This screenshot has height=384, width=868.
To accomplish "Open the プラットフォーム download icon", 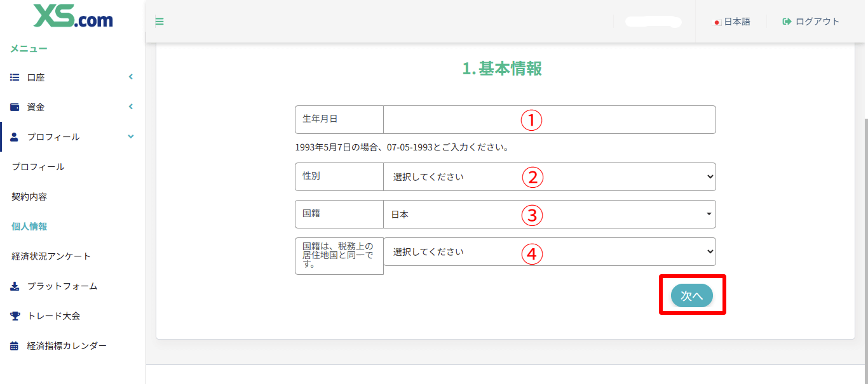I will [x=14, y=286].
